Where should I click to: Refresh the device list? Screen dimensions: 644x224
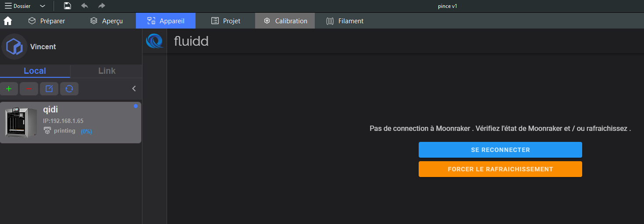click(69, 89)
